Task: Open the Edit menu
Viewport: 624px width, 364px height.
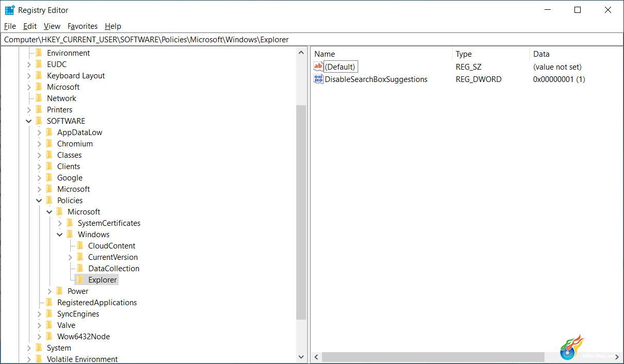Action: pyautogui.click(x=30, y=26)
